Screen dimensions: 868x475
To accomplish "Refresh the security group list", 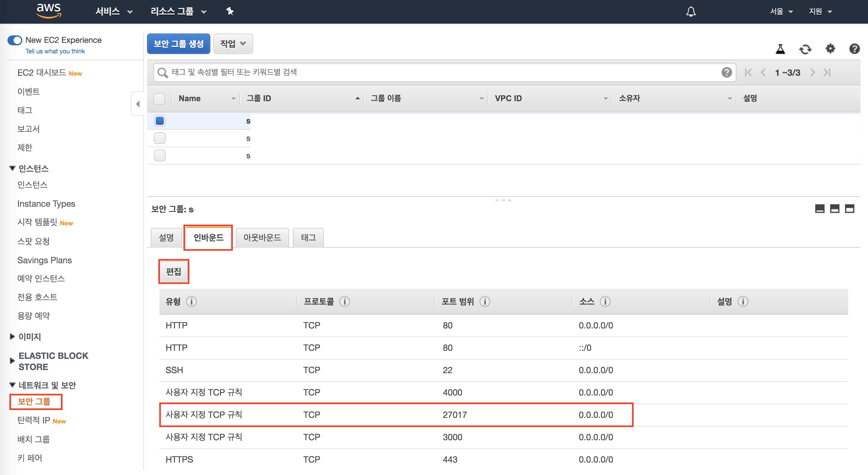I will click(805, 49).
